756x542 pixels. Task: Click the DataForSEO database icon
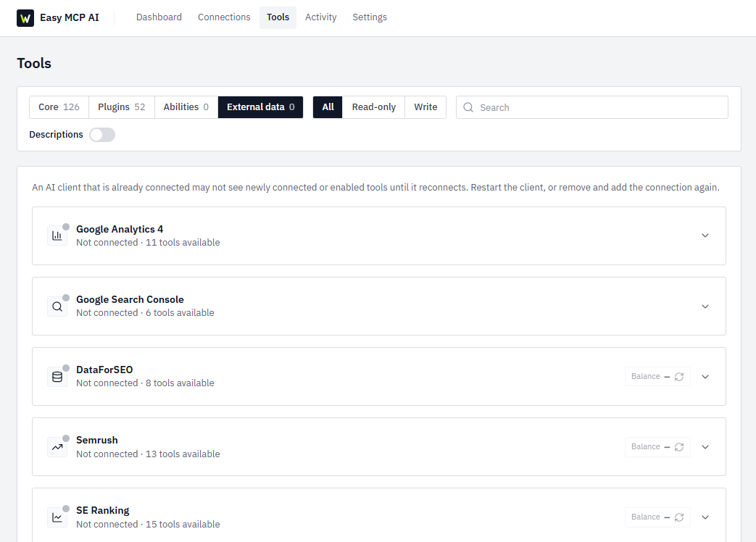click(57, 377)
